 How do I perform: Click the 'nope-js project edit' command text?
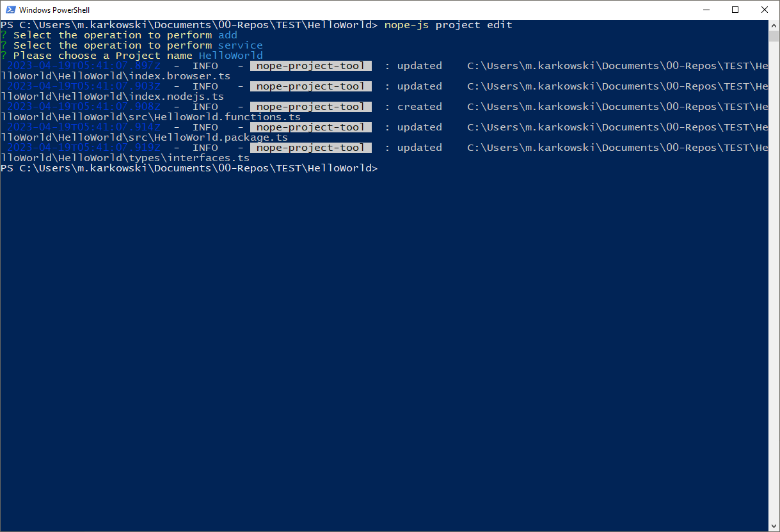[448, 25]
